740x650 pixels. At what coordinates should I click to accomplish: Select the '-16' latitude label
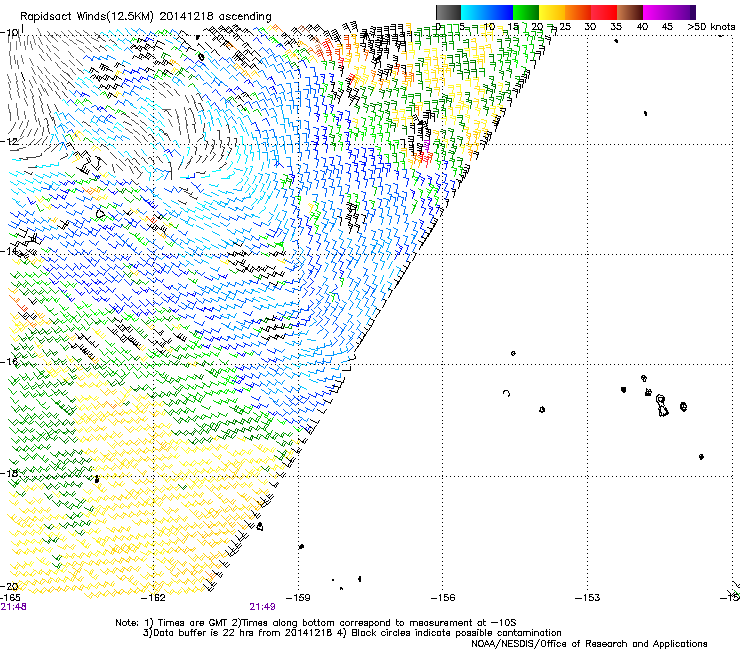point(9,362)
